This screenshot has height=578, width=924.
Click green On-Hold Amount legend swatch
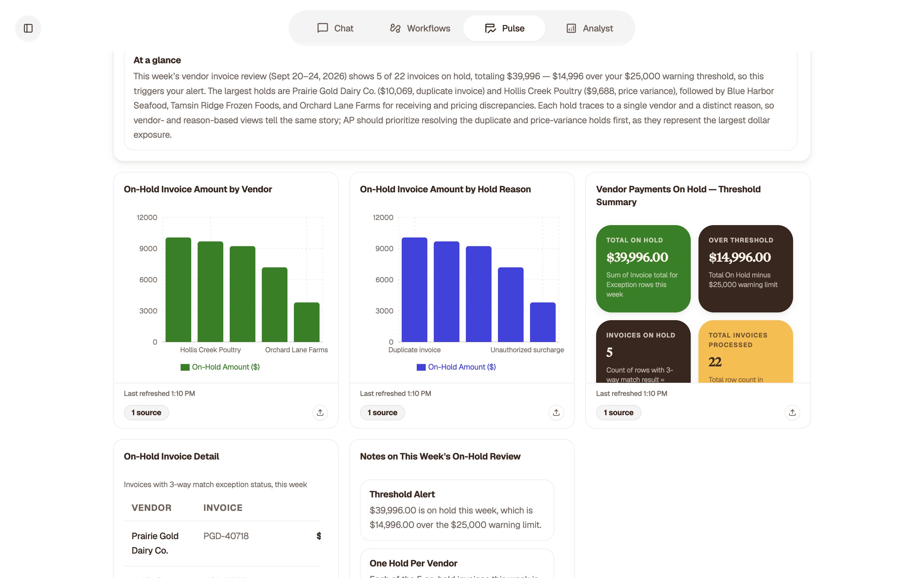[x=185, y=367]
